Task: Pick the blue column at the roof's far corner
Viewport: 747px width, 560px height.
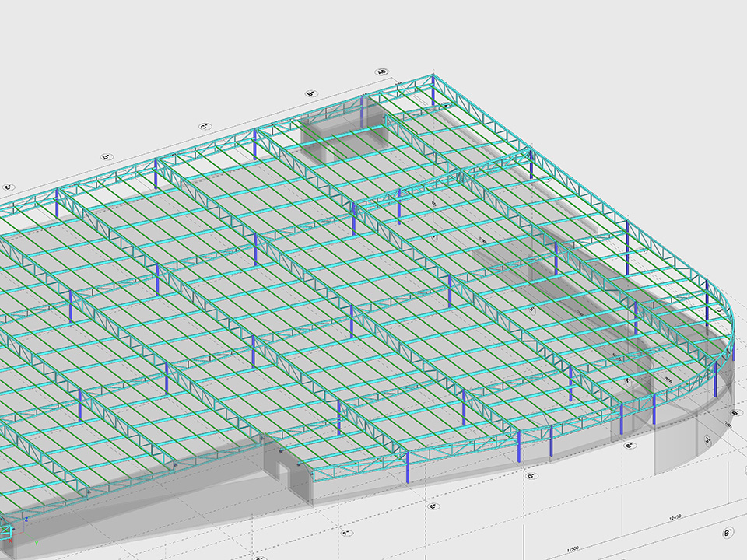Action: click(x=433, y=91)
